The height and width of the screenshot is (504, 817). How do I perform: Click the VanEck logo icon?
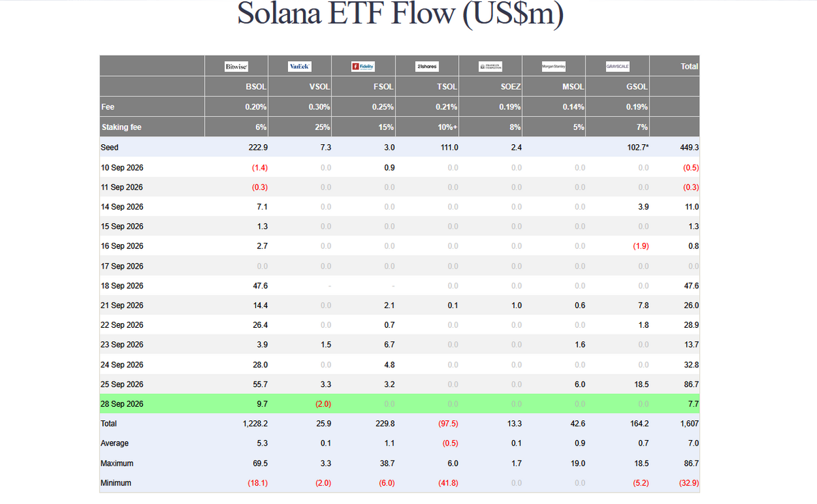[300, 67]
